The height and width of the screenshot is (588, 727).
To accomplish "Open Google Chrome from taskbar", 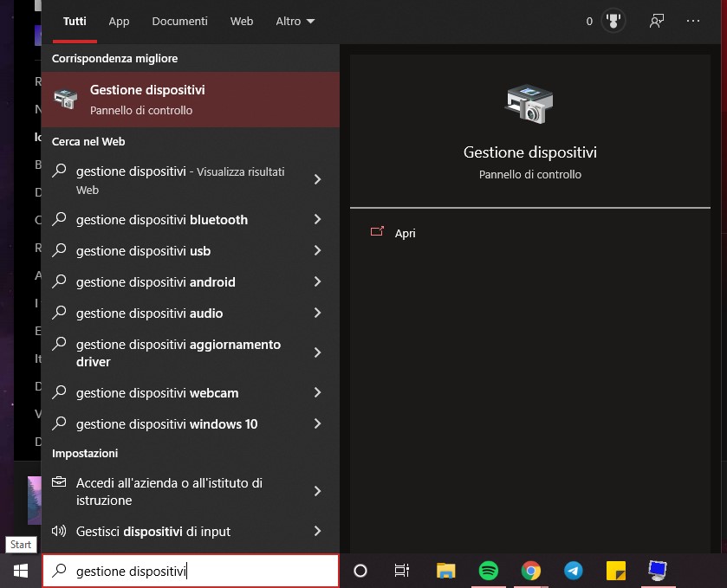I will [531, 571].
